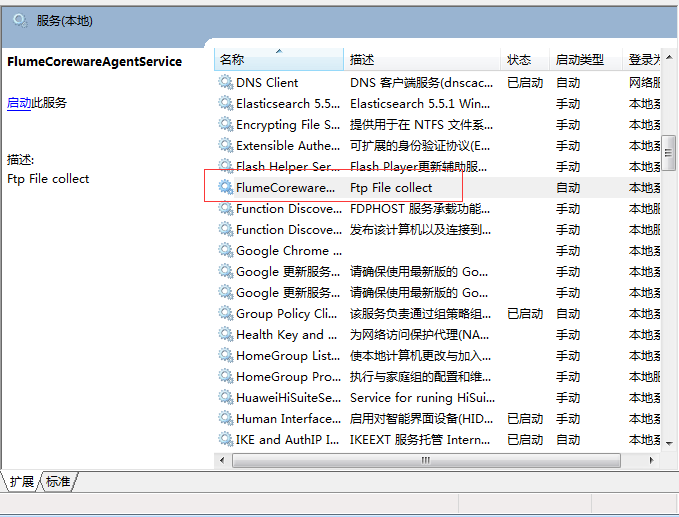Click the gear icon beside Elasticsearch 5.5
The width and height of the screenshot is (679, 517).
226,103
